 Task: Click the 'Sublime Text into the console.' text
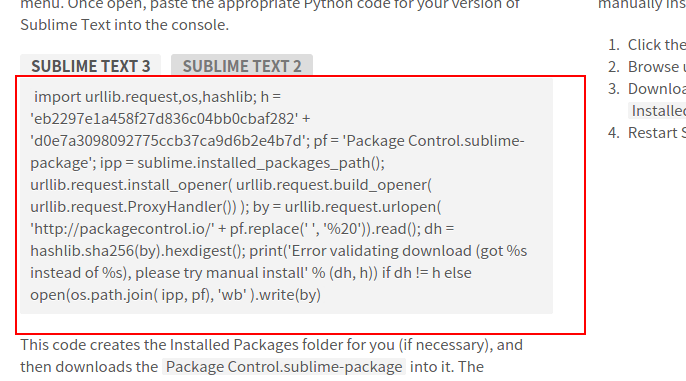coord(125,24)
